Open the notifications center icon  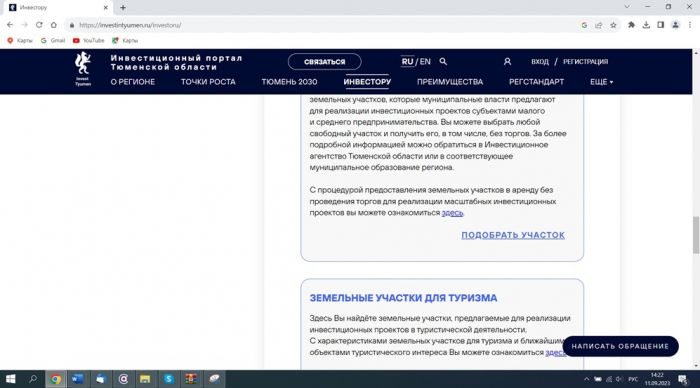[x=683, y=379]
